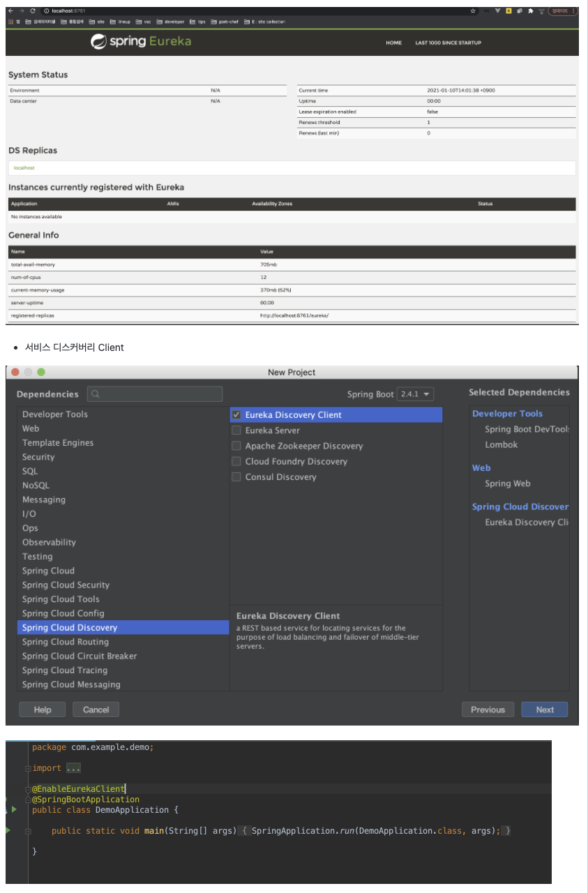Click the @SpringBootApplication annotation
Image resolution: width=588 pixels, height=893 pixels.
click(86, 800)
